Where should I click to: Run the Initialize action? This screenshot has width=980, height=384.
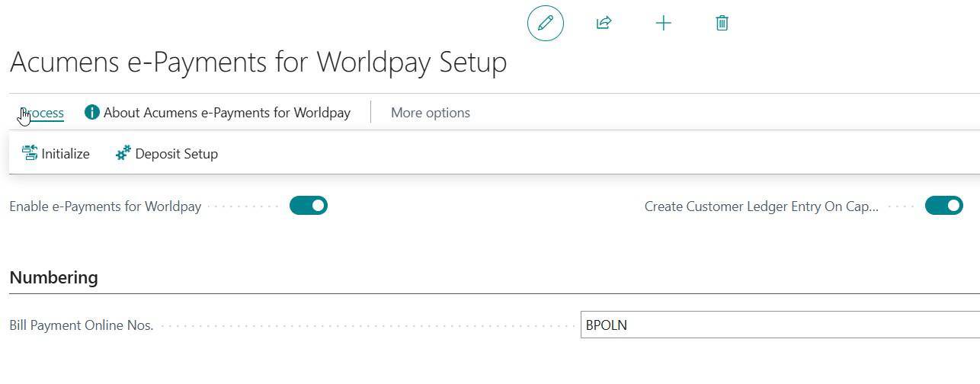click(56, 154)
